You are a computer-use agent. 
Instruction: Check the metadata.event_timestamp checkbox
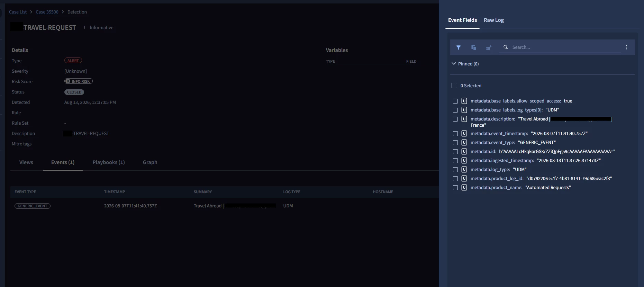455,134
